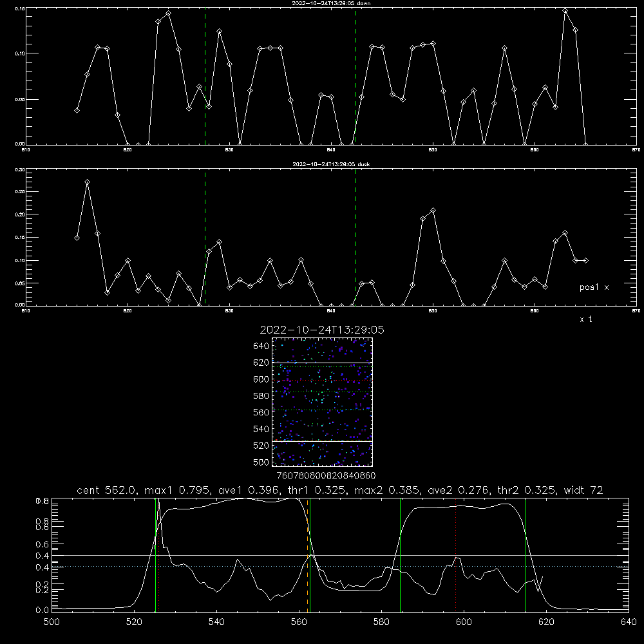Click the "0.0" y-axis label of the bottom plot
Image resolution: width=644 pixels, height=644 pixels.
tap(42, 611)
